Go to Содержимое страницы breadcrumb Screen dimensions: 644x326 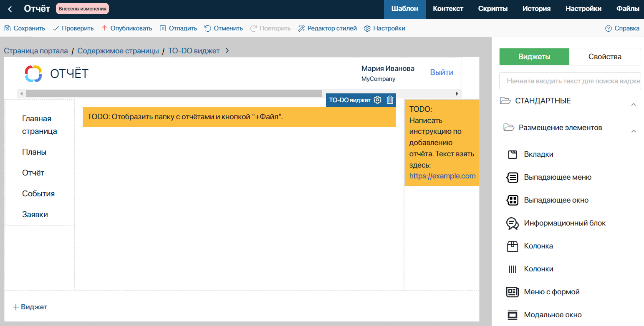tap(118, 51)
